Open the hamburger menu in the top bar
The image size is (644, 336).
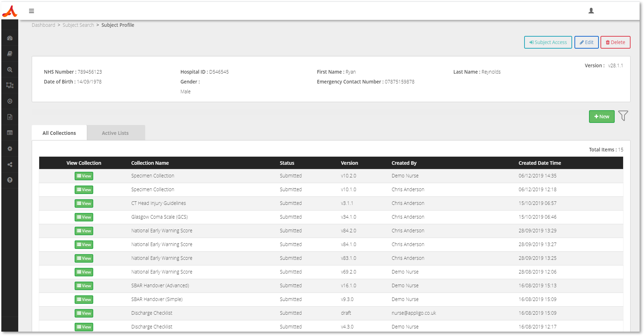31,11
